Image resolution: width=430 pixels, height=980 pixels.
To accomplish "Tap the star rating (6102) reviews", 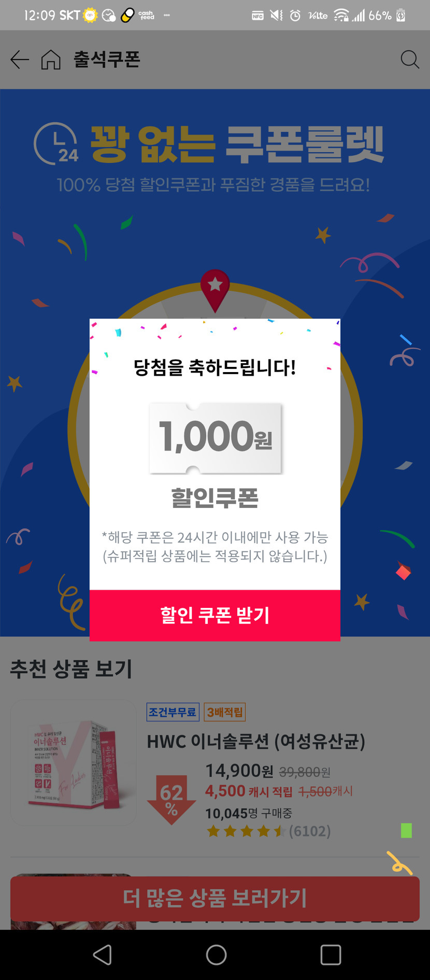I will coord(268,831).
